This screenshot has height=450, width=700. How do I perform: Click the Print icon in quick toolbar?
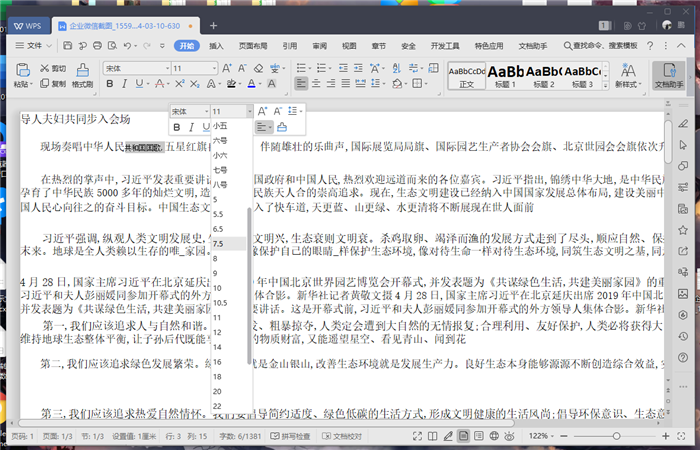[x=97, y=46]
